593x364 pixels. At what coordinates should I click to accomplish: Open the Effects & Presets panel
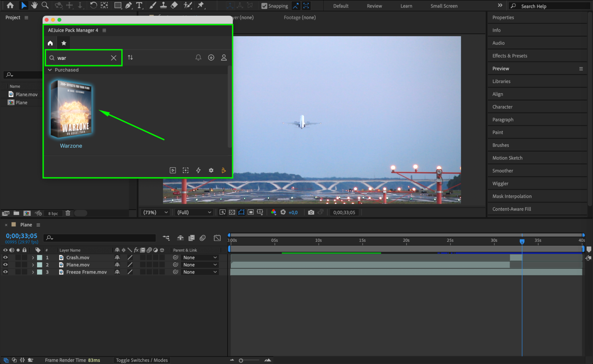pyautogui.click(x=510, y=56)
